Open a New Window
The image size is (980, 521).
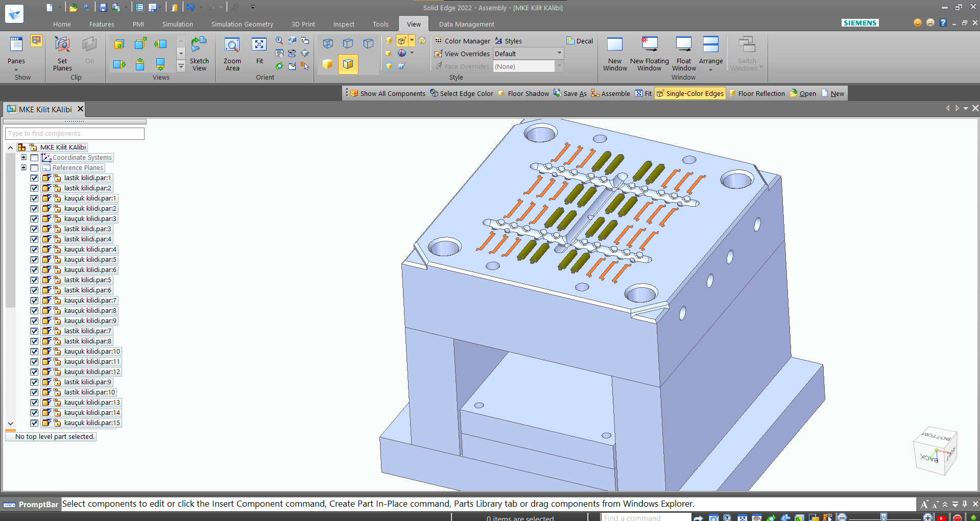[x=615, y=53]
